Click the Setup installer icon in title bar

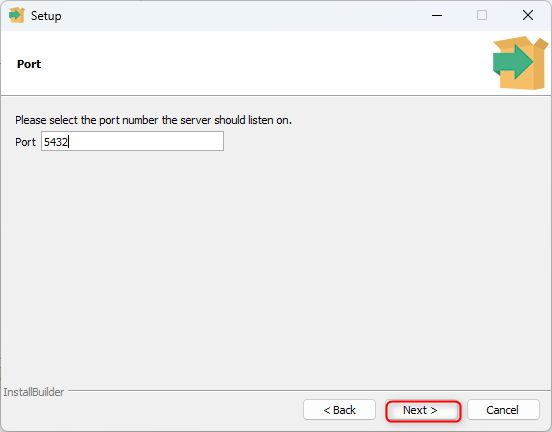point(17,15)
